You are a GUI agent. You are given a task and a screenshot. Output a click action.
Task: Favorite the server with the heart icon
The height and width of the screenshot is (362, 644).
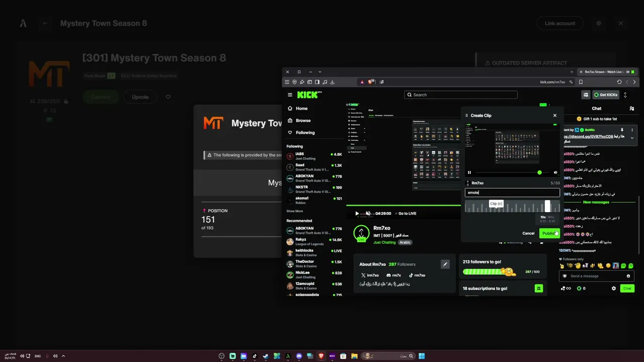[168, 97]
